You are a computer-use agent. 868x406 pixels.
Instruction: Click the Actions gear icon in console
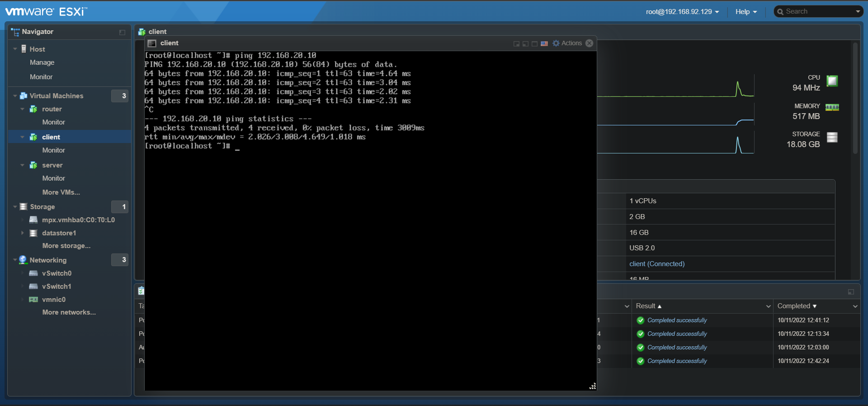(556, 43)
